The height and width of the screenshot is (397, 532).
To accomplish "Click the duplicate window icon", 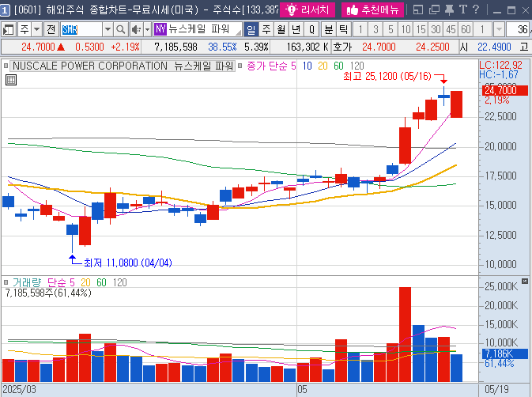I will pyautogui.click(x=434, y=9).
